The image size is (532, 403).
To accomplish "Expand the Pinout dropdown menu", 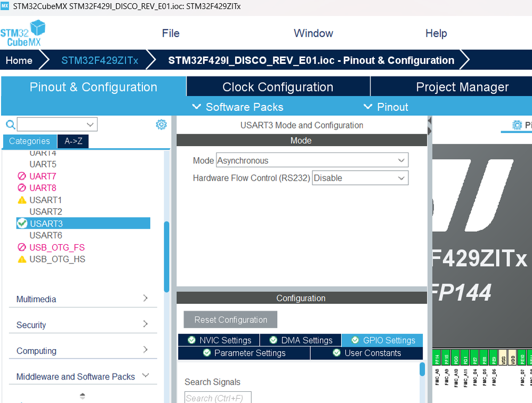I will click(x=386, y=107).
